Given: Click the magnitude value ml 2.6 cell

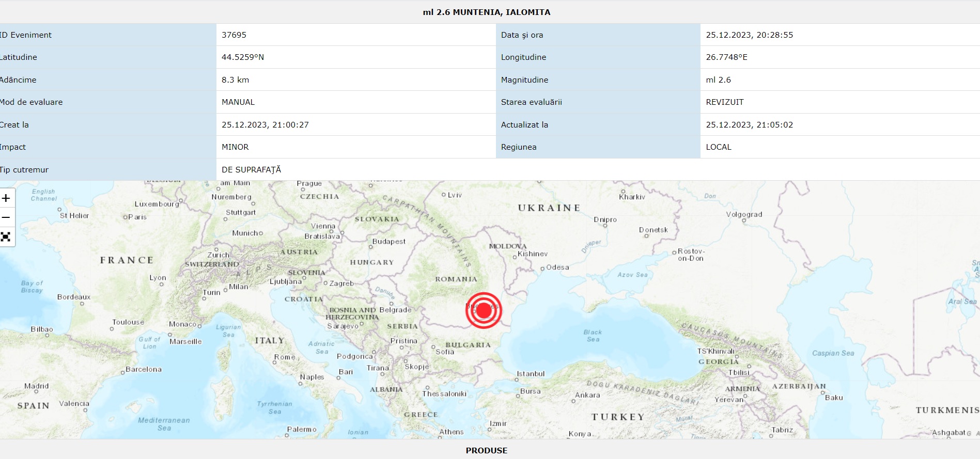Looking at the screenshot, I should point(718,80).
